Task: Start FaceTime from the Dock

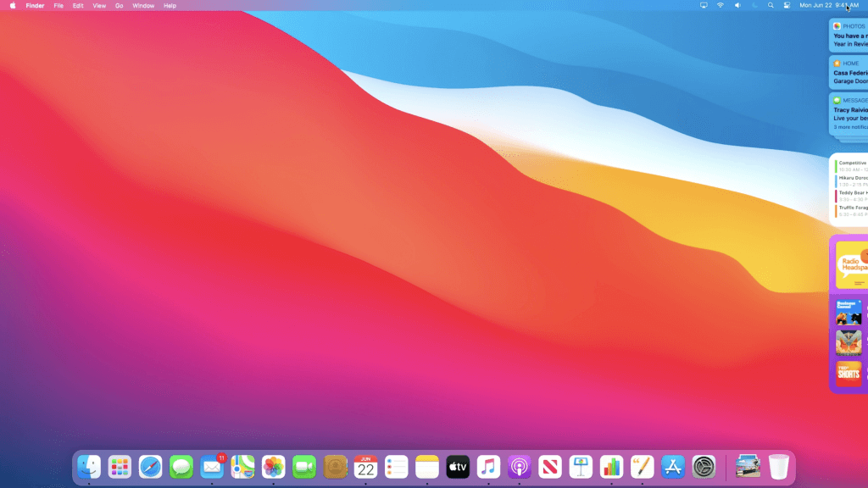Action: (x=304, y=467)
